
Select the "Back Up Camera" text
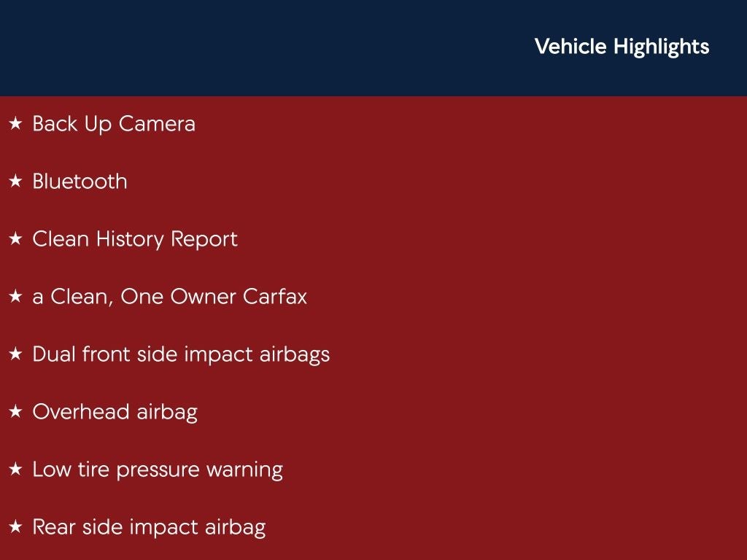click(x=114, y=124)
